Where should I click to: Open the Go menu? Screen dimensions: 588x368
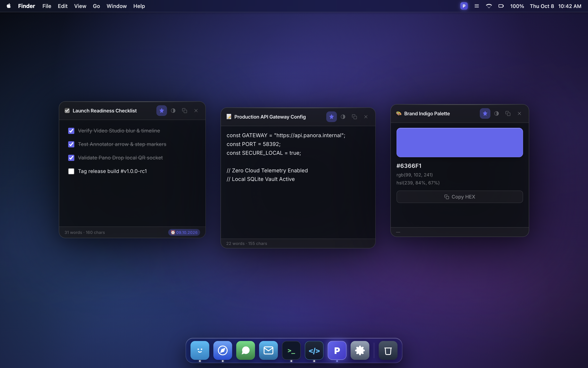(x=96, y=6)
